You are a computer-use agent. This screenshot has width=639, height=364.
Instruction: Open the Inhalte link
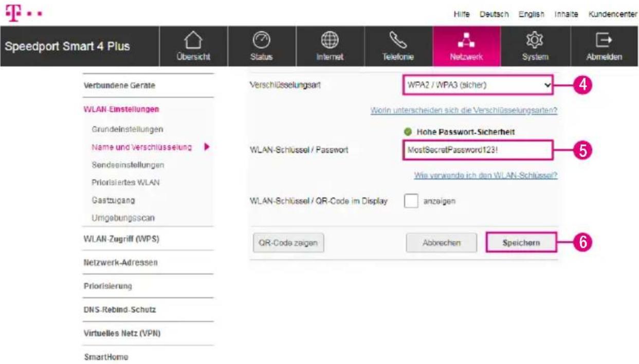click(x=566, y=14)
